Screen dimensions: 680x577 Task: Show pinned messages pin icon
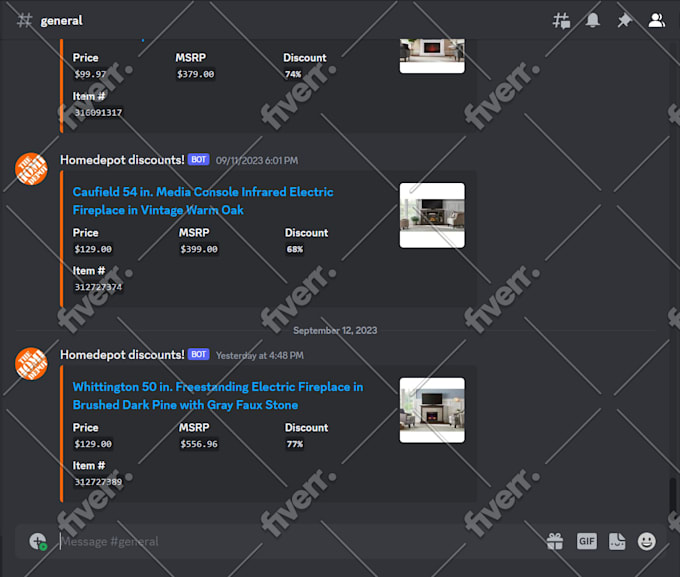tap(624, 20)
